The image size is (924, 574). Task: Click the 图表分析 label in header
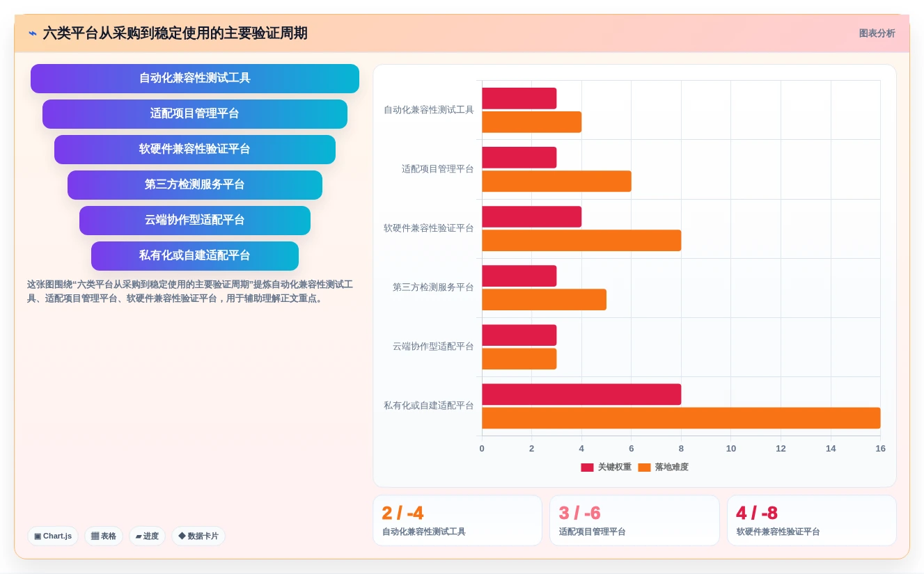pyautogui.click(x=877, y=33)
